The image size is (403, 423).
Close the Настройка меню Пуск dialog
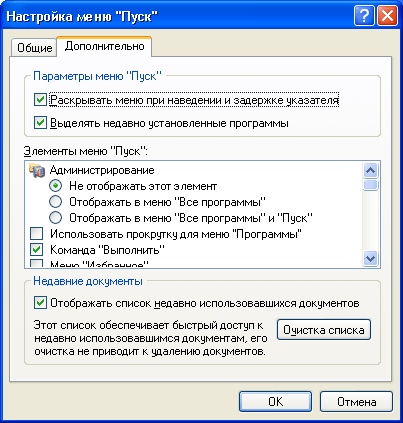pos(387,16)
